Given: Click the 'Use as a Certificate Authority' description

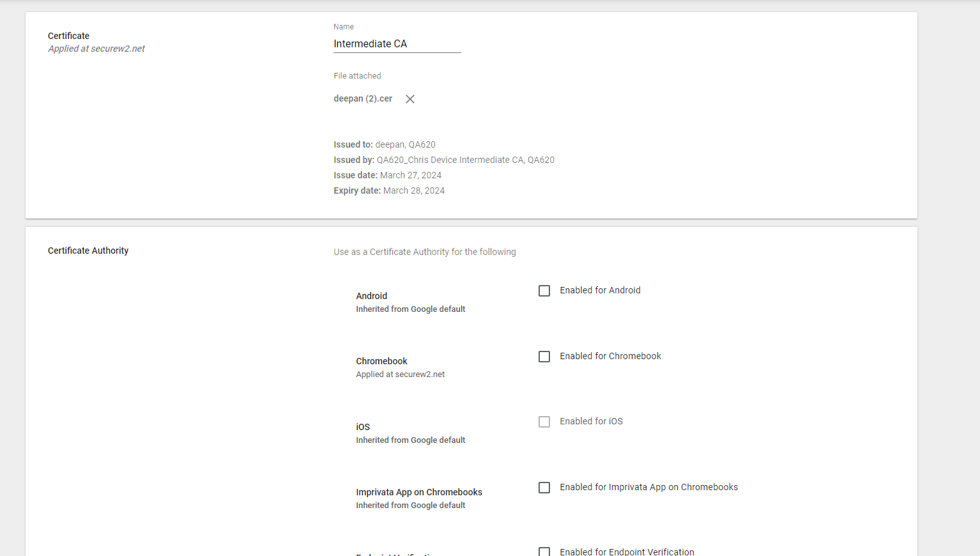Looking at the screenshot, I should coord(425,252).
